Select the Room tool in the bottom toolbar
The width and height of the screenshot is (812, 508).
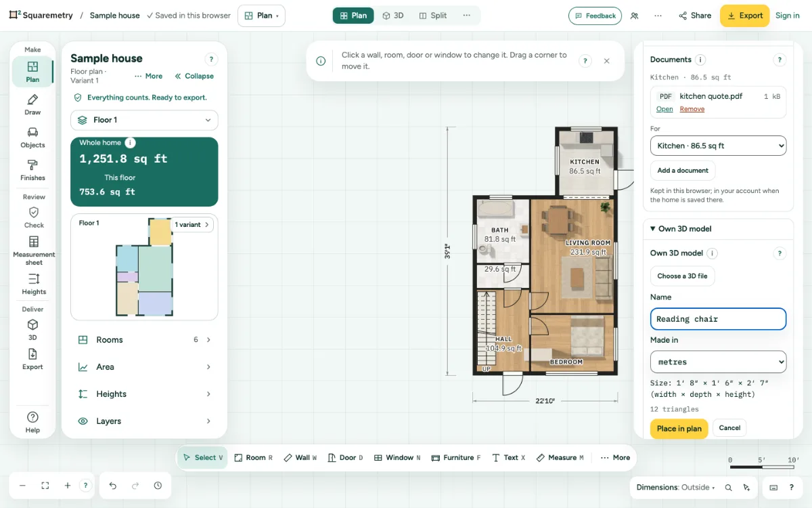253,458
